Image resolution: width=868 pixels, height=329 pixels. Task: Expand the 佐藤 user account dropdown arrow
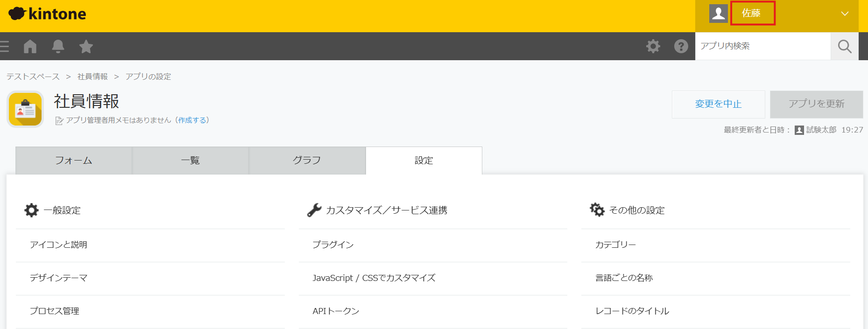point(844,14)
